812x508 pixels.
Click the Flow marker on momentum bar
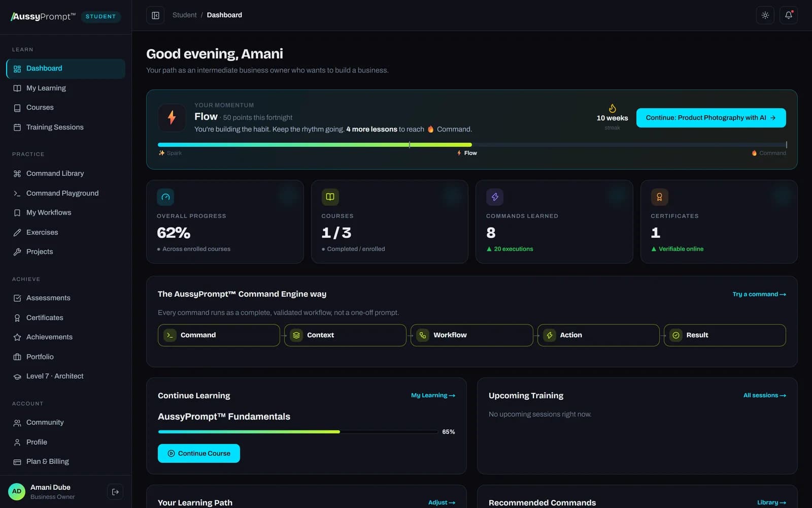click(467, 153)
